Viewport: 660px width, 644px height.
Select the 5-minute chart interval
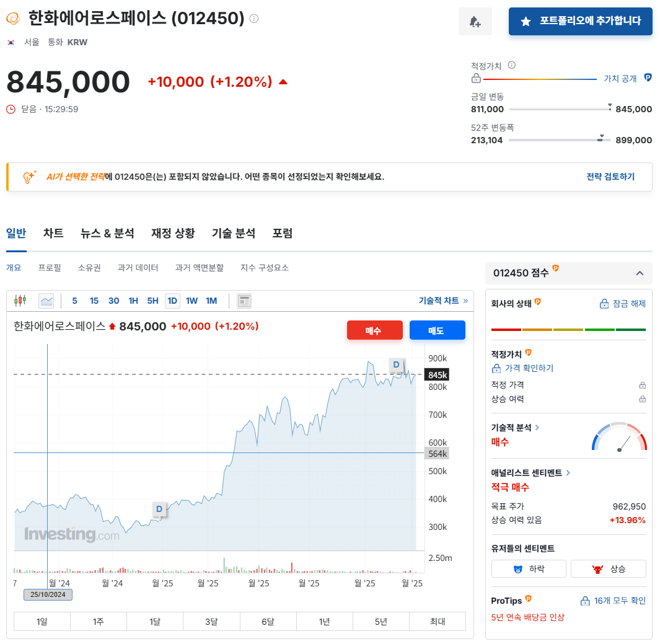(x=74, y=301)
